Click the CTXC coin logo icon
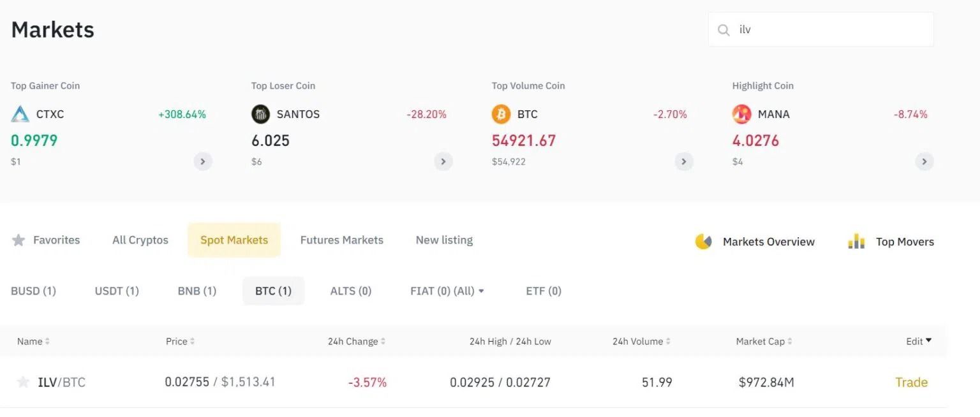Image resolution: width=980 pixels, height=417 pixels. pyautogui.click(x=20, y=114)
